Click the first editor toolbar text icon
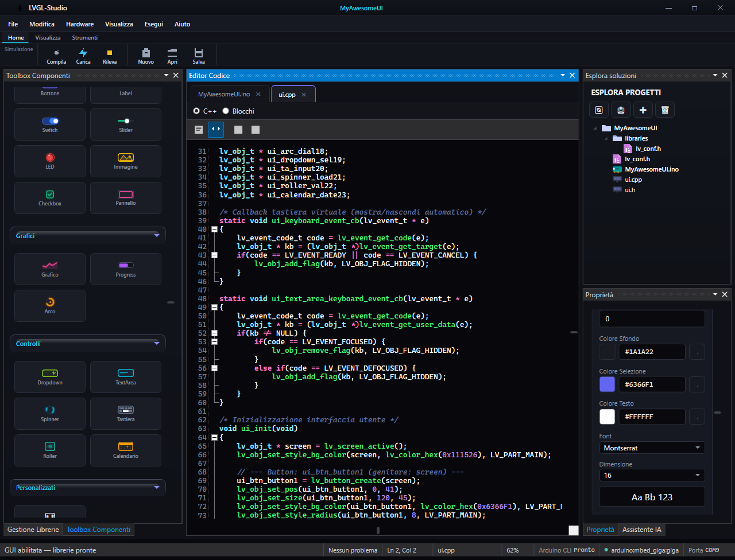The width and height of the screenshot is (735, 560). [x=199, y=130]
